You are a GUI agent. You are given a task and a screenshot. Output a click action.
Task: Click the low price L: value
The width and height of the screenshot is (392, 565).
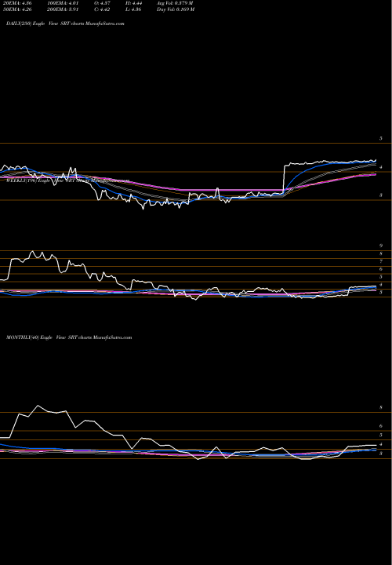133,9
